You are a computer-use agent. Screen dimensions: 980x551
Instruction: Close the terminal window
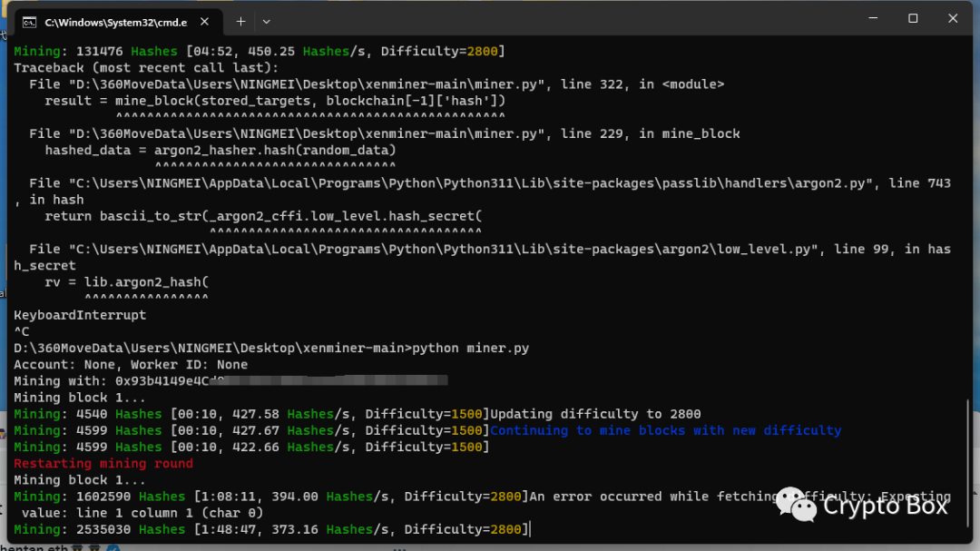point(953,18)
